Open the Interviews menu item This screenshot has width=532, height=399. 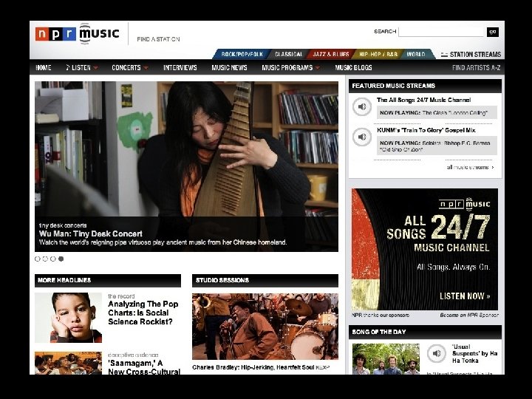[x=180, y=67]
